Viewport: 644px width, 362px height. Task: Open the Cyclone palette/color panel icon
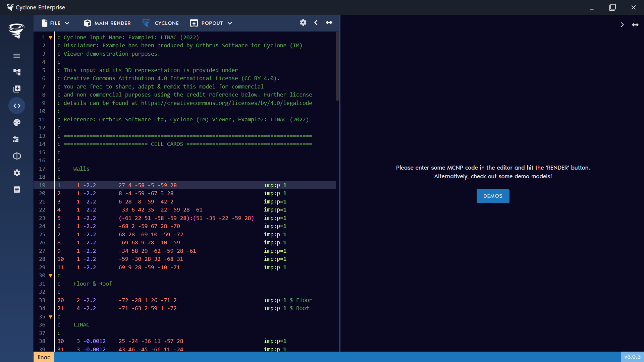[17, 122]
